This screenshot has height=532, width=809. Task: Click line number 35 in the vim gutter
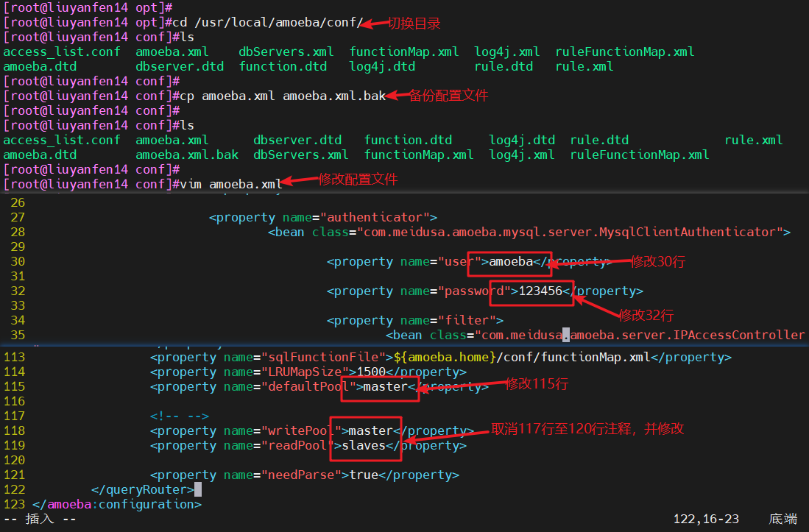(18, 335)
